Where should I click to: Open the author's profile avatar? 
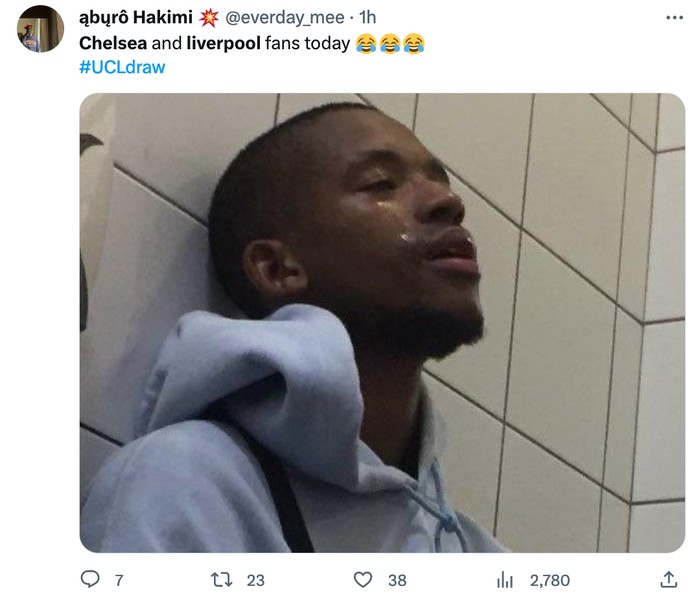pos(41,29)
